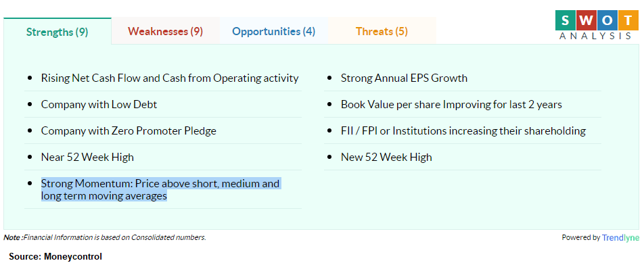Click the Source: Moneycontrol caption

pyautogui.click(x=55, y=257)
